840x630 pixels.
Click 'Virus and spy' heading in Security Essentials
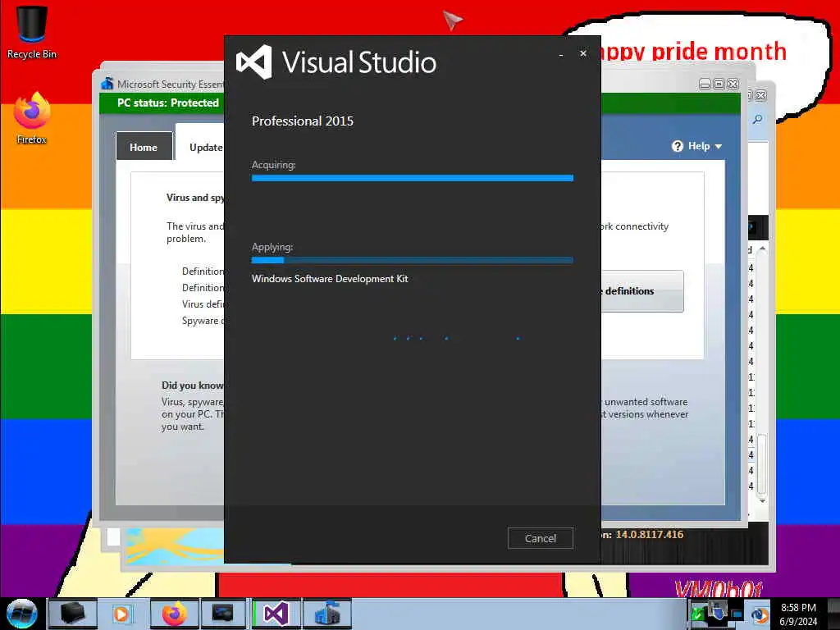coord(195,197)
